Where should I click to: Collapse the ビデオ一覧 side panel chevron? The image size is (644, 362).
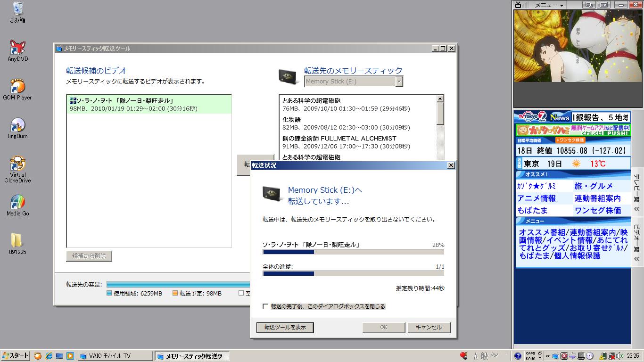click(x=636, y=259)
